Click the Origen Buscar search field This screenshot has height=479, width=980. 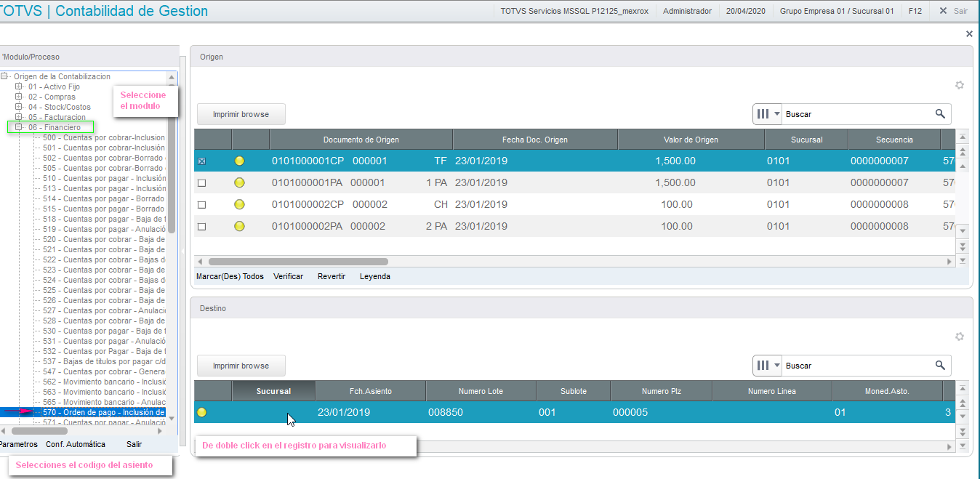pos(858,114)
